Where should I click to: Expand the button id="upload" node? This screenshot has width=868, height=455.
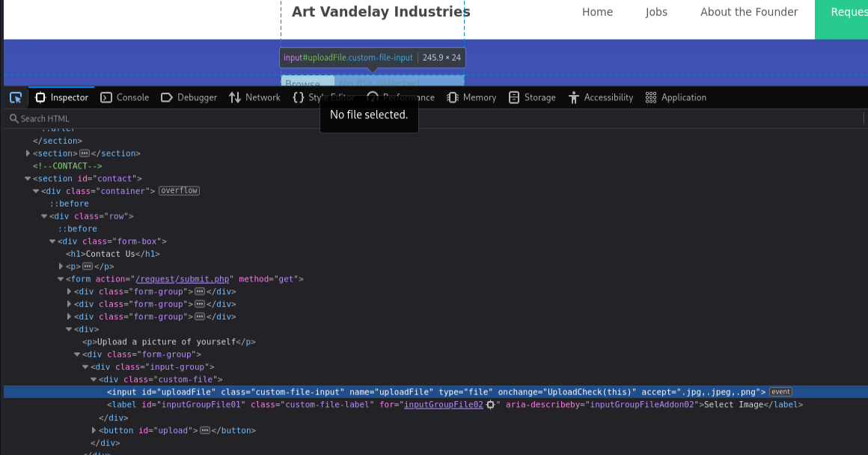coord(94,430)
